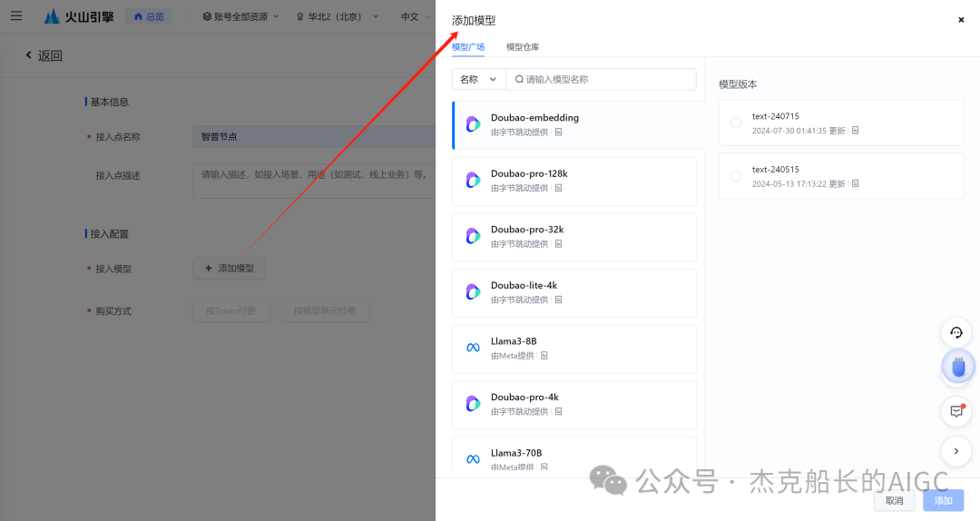Click the Doubao-pro-128k logo icon
980x521 pixels.
473,180
